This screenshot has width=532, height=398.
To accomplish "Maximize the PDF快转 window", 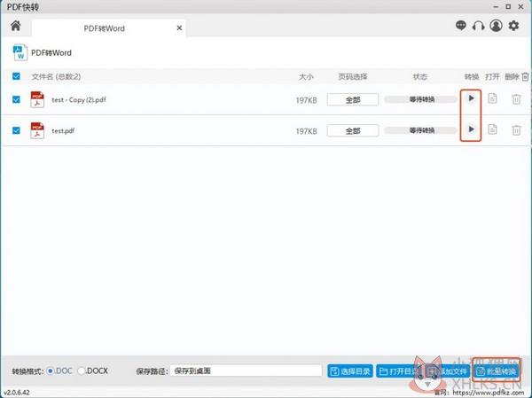I will click(x=508, y=6).
